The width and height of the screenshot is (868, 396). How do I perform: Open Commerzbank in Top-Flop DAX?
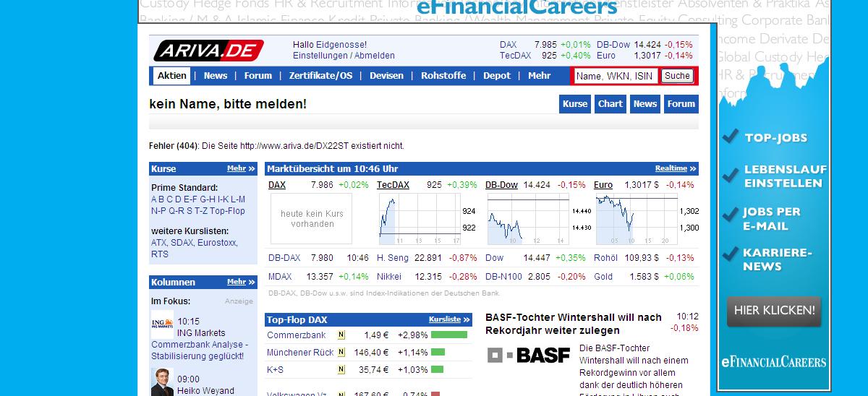click(297, 335)
